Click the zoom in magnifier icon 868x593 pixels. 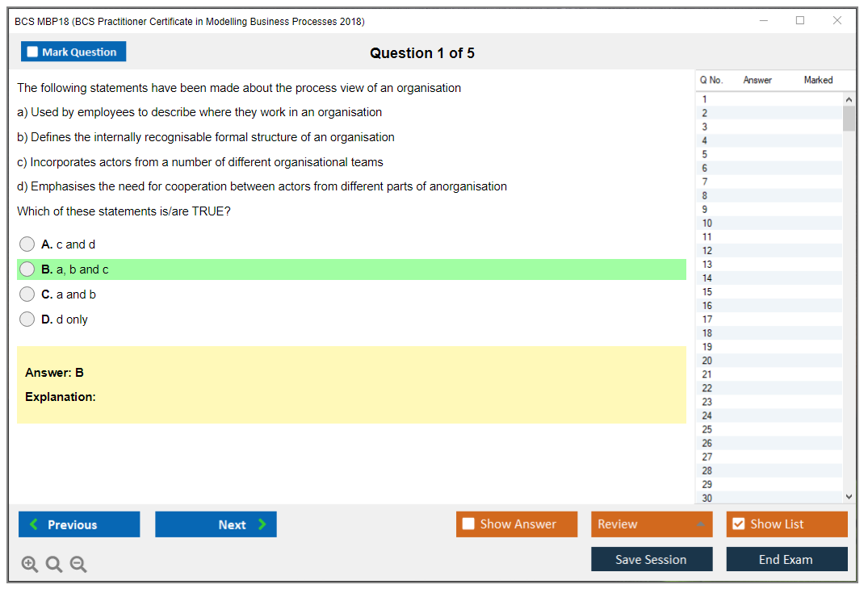click(30, 564)
